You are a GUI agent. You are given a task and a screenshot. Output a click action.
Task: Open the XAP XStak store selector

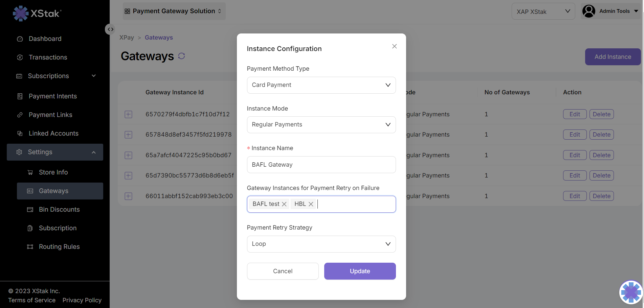point(543,11)
